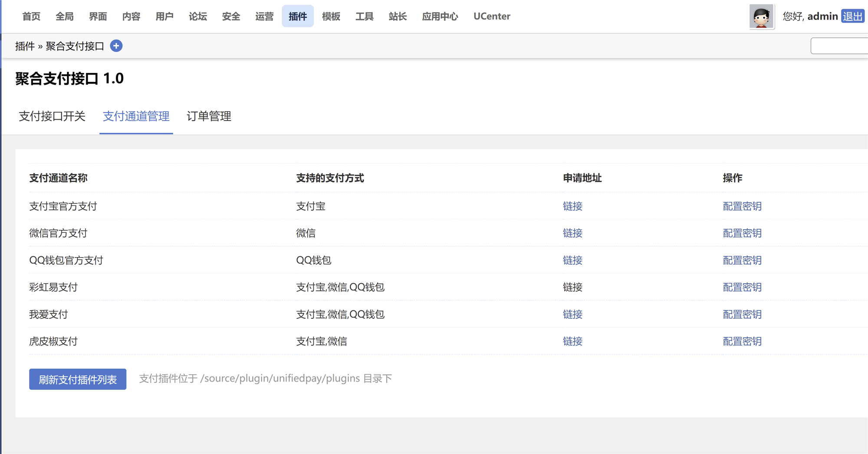Click the admin avatar image
Screen dimensions: 868x454
click(762, 16)
